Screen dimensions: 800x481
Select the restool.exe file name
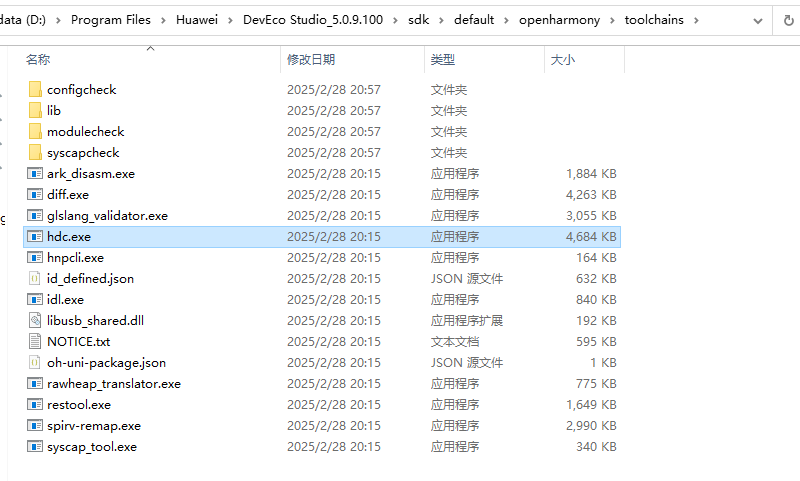pyautogui.click(x=79, y=404)
